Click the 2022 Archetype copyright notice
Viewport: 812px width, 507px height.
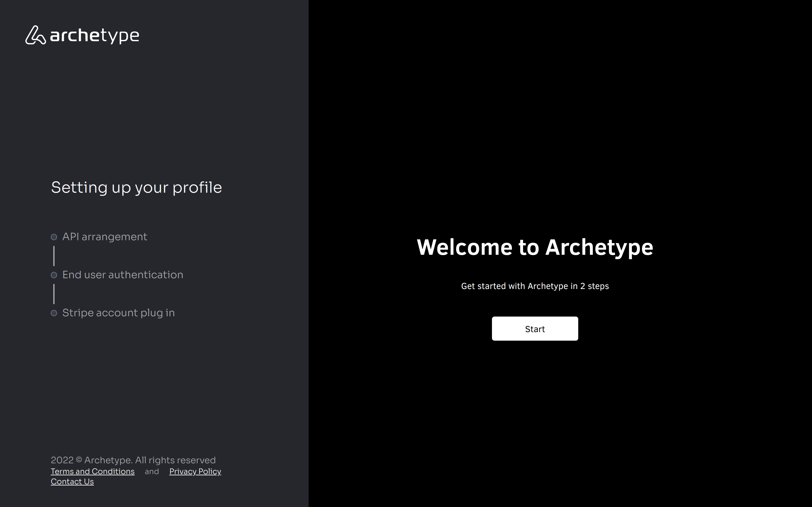133,460
